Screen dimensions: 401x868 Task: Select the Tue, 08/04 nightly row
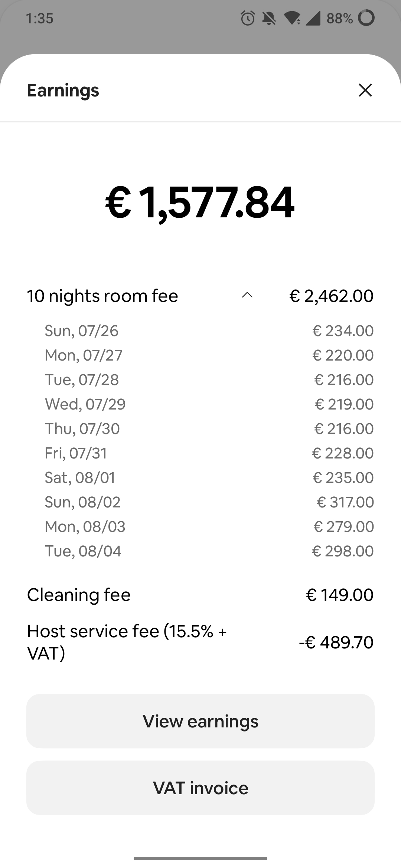pos(209,551)
